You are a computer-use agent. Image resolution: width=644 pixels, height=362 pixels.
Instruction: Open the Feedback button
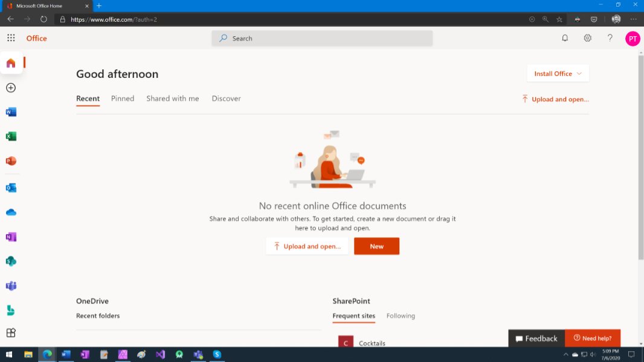tap(536, 338)
